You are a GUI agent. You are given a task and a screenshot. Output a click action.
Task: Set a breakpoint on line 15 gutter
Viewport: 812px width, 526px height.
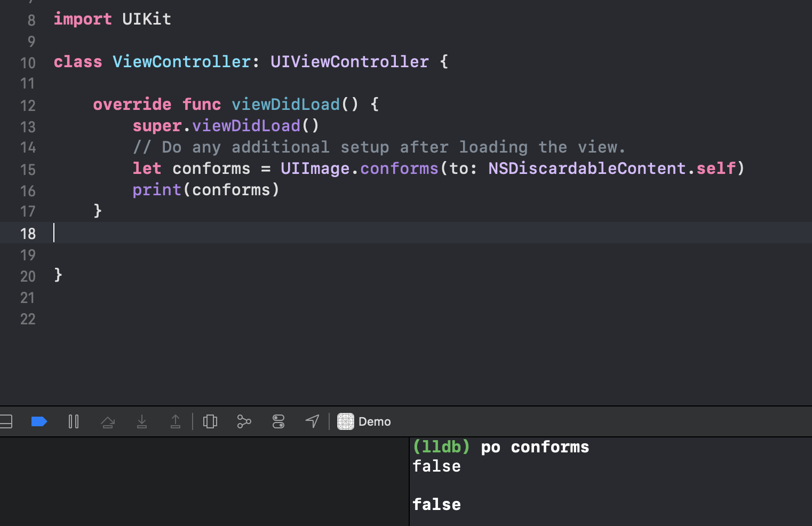[x=28, y=170]
